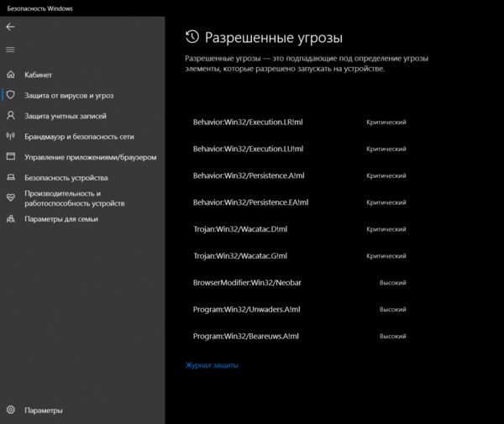Click the shield icon for virus protection
504x424 pixels.
point(10,96)
